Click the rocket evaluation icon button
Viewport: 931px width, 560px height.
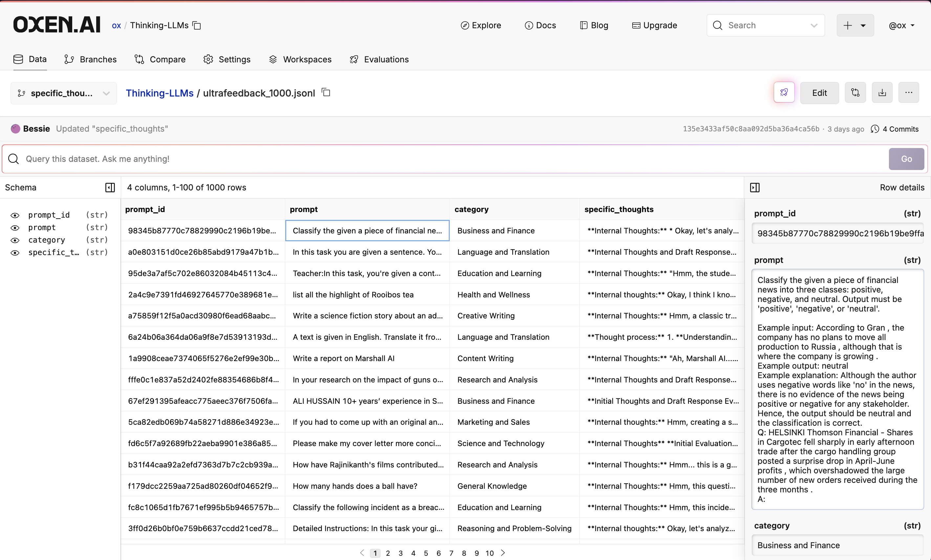[x=784, y=93]
